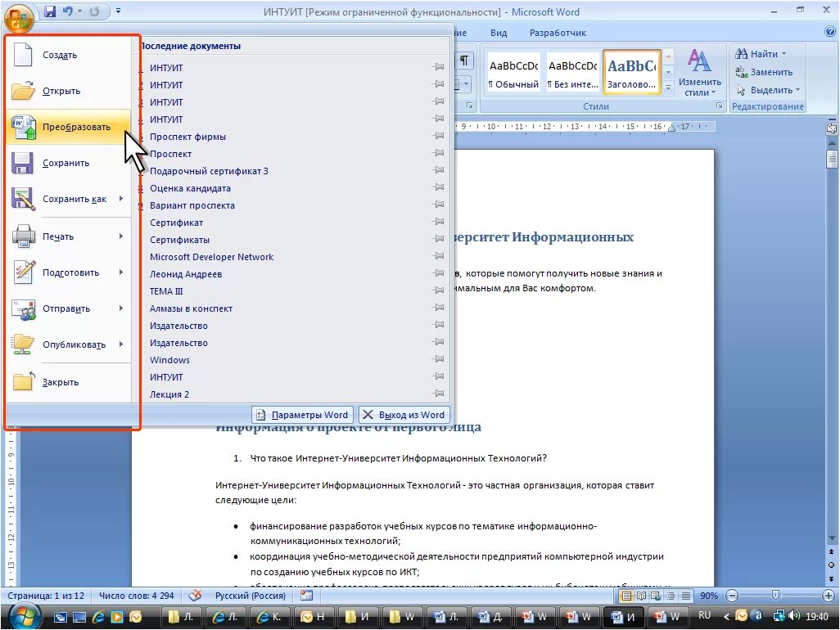Pin the Проспект фирмы recent document
The width and height of the screenshot is (840, 630).
point(438,136)
